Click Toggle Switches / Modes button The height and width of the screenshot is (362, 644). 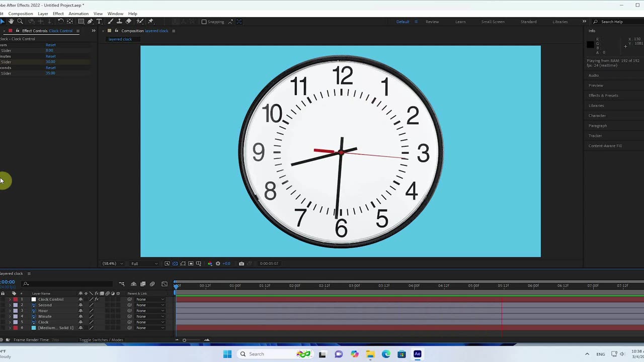(x=101, y=340)
